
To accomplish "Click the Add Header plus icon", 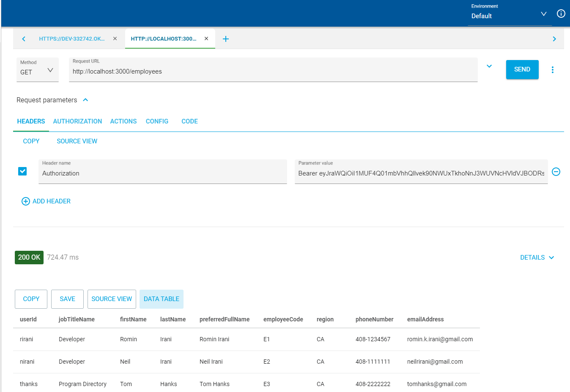I will click(26, 201).
